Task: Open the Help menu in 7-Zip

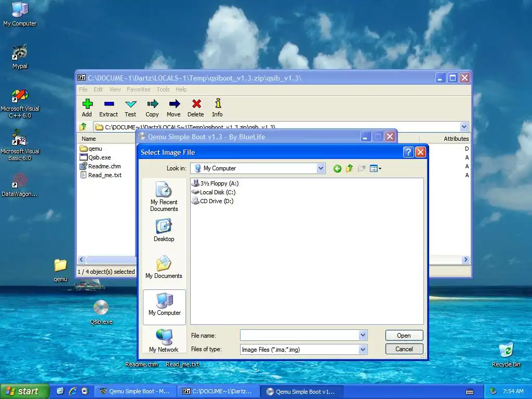Action: point(181,89)
